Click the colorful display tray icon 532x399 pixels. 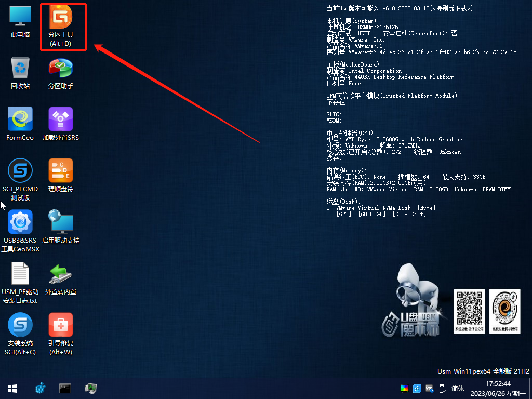tap(404, 389)
